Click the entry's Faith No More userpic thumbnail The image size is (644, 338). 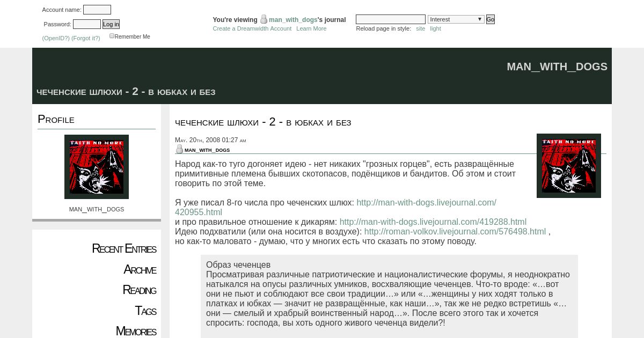[569, 166]
